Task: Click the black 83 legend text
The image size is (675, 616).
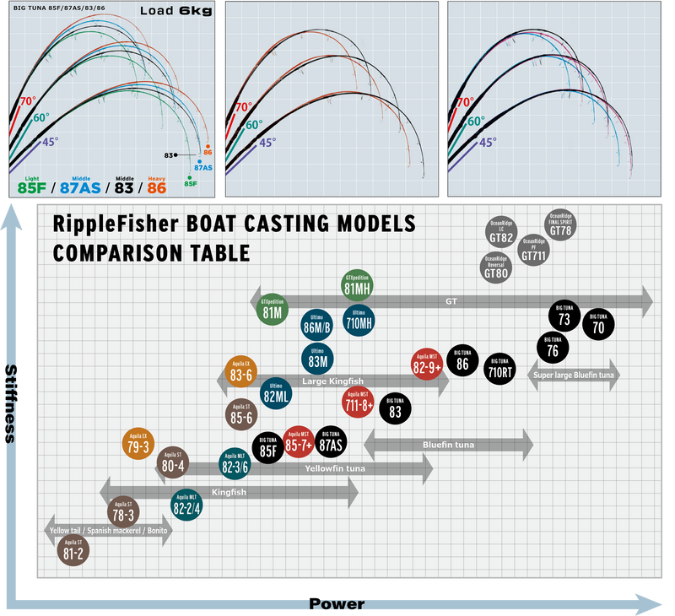Action: click(124, 187)
